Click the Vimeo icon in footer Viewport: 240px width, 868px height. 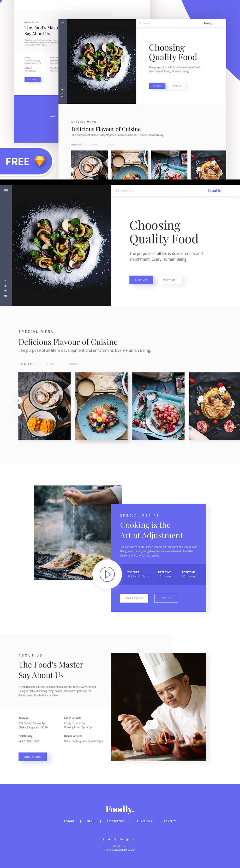133,839
